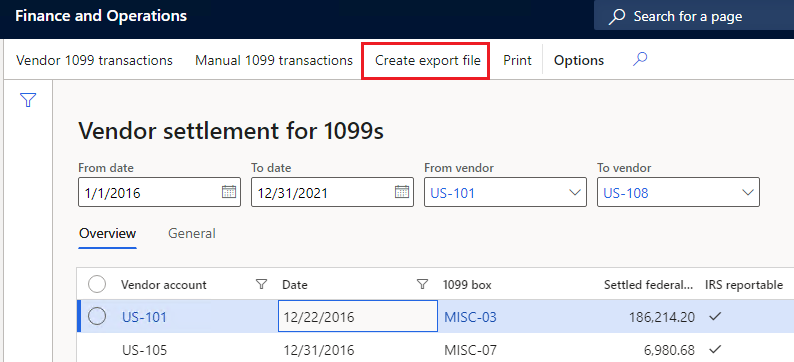794x362 pixels.
Task: Click the 6,980.68 amount cell
Action: (668, 350)
